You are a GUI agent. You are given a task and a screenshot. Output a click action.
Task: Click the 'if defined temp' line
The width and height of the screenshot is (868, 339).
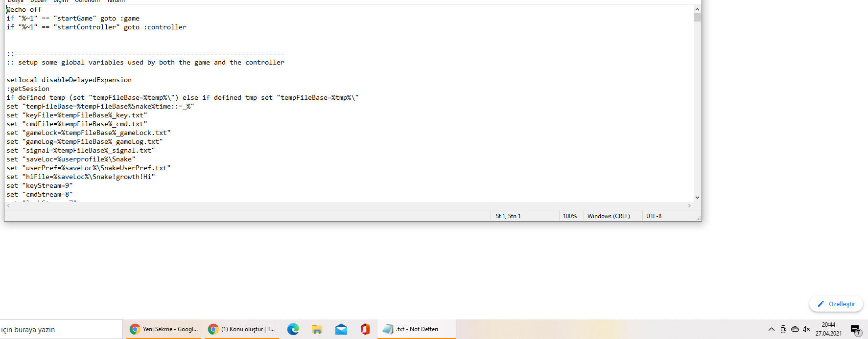(183, 97)
